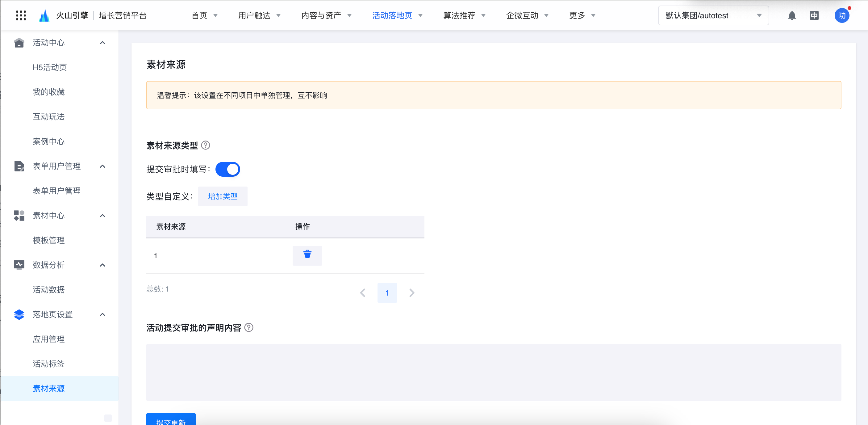
Task: Go to previous page arrow
Action: click(363, 293)
